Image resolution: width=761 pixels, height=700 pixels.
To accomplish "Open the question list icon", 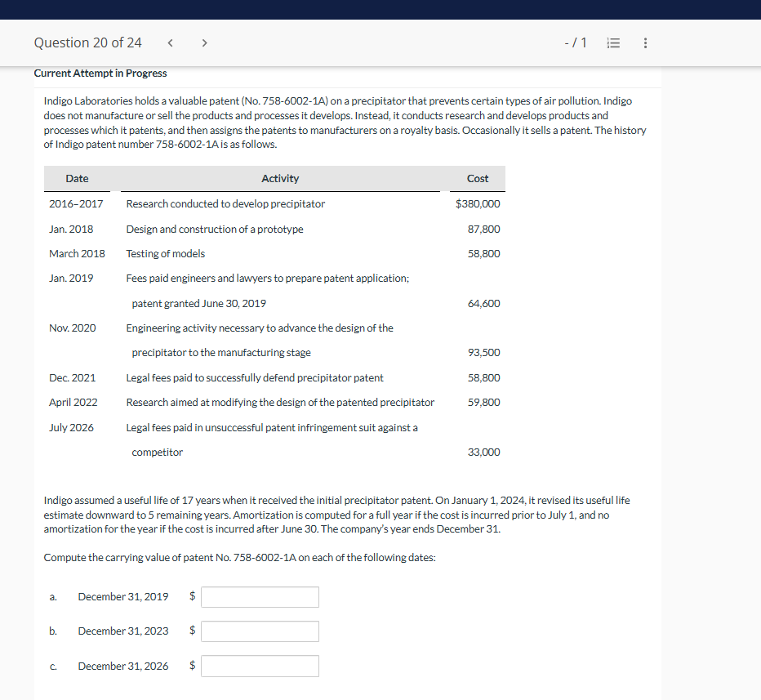I will 613,42.
